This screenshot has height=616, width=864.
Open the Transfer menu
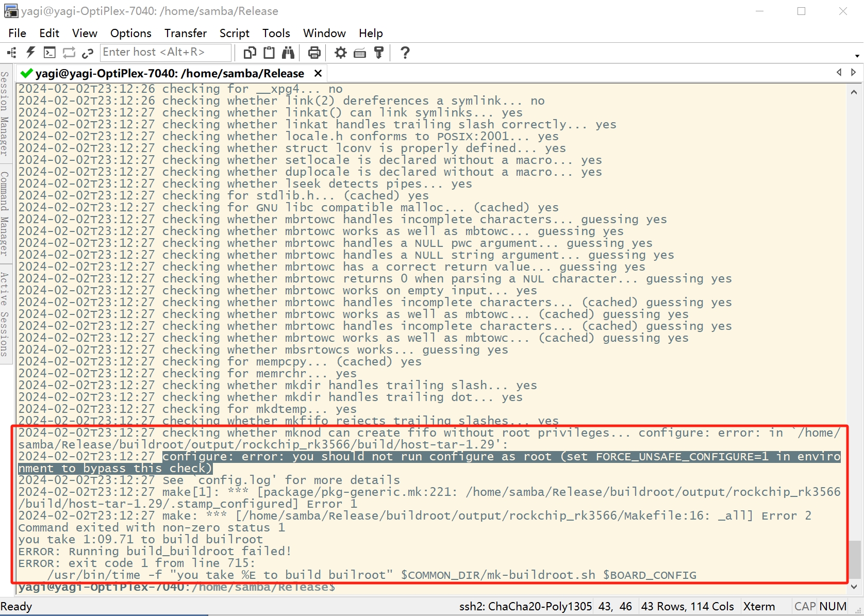point(185,33)
